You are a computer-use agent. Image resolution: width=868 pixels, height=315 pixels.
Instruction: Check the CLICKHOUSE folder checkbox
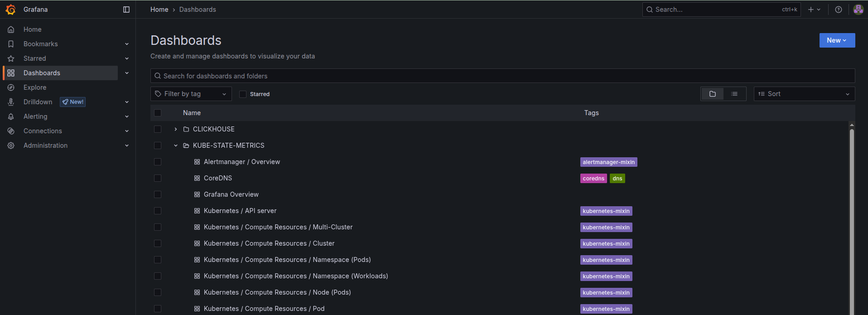point(158,129)
